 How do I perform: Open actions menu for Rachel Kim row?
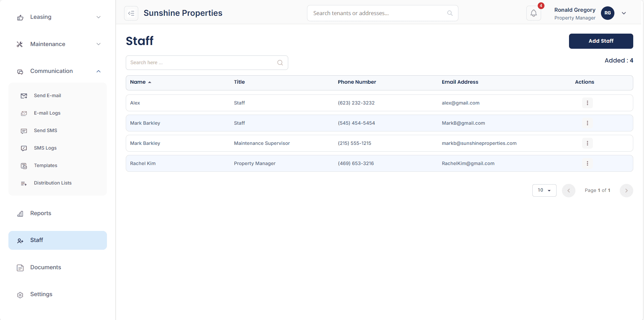coord(587,163)
